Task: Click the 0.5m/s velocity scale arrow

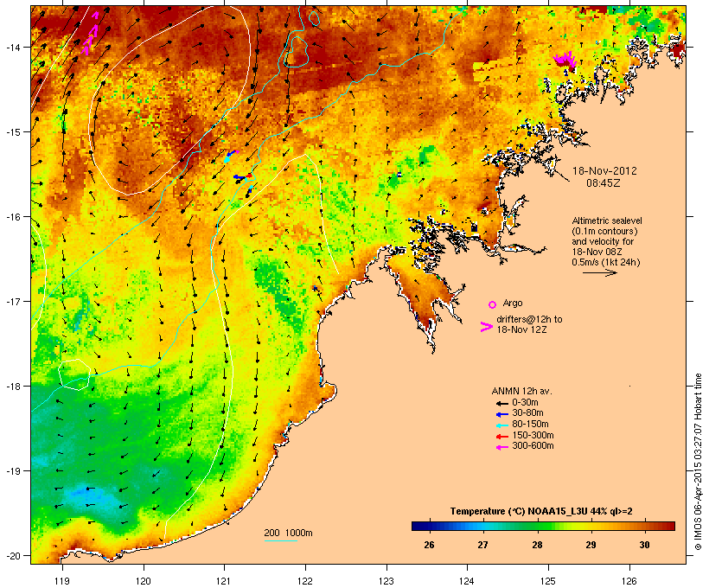Action: click(x=599, y=272)
